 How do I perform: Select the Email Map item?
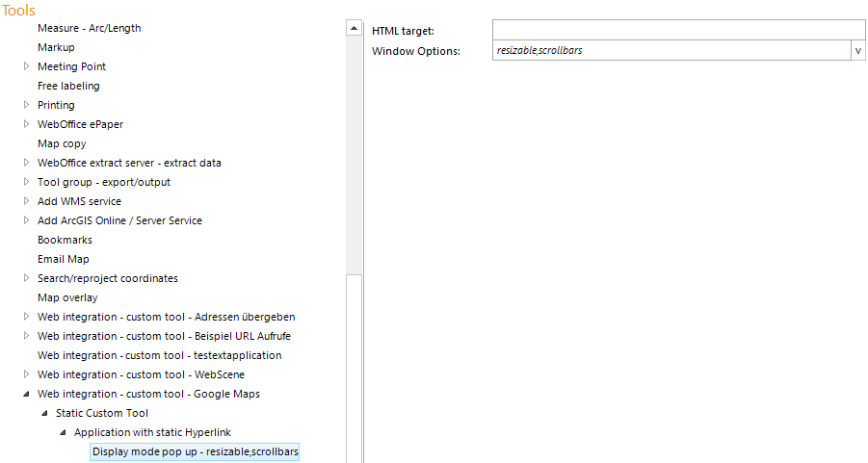coord(63,259)
